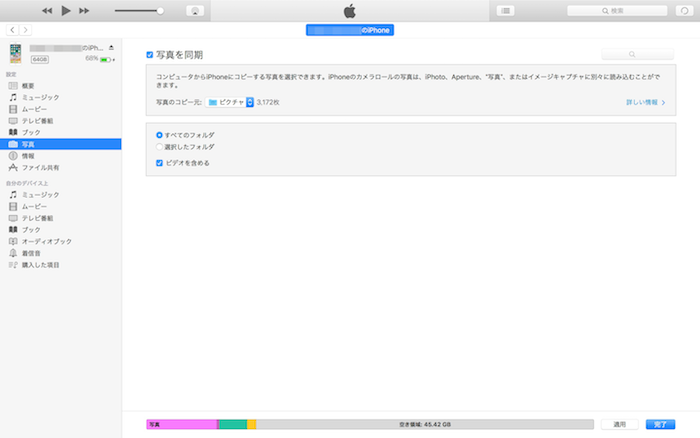Click the fast-forward playback button
Viewport: 700px width, 438px height.
84,11
